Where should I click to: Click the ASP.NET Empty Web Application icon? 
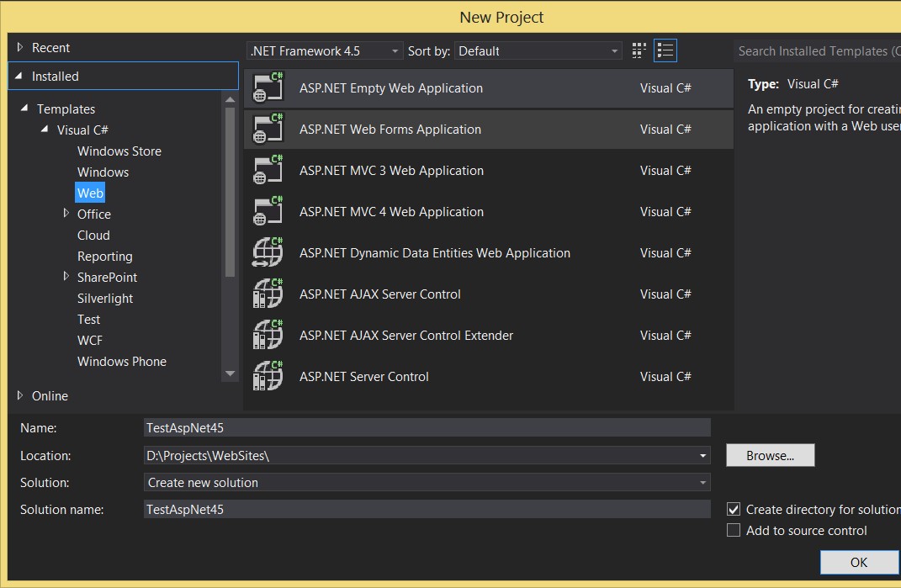tap(268, 87)
